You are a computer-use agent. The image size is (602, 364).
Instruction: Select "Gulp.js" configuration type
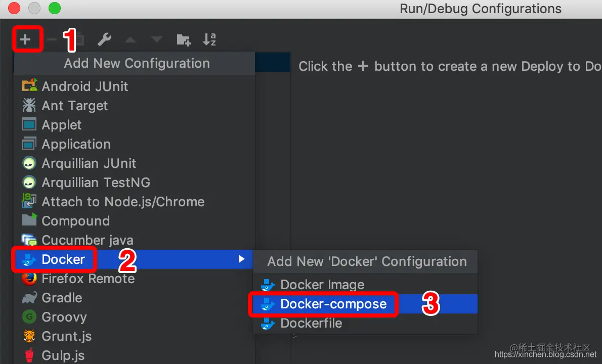coord(63,355)
